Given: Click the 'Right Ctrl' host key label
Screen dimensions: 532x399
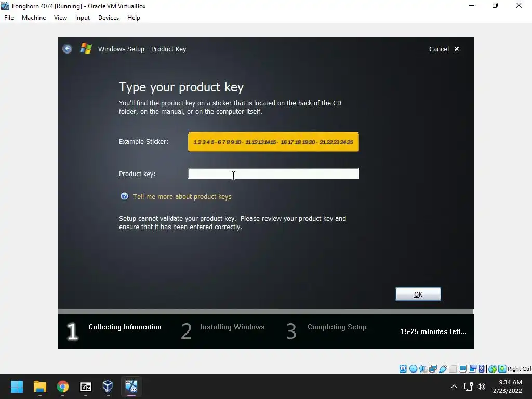Looking at the screenshot, I should pyautogui.click(x=520, y=369).
